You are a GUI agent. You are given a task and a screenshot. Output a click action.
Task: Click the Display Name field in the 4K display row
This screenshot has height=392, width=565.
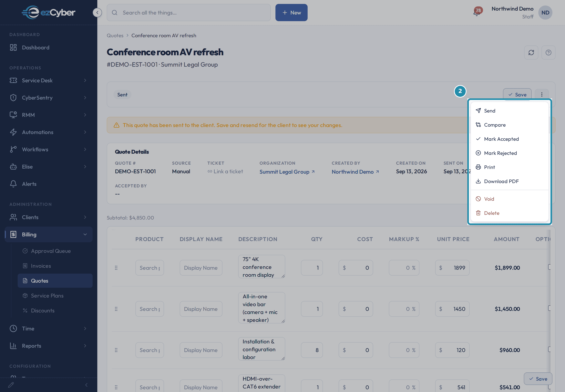[201, 268]
